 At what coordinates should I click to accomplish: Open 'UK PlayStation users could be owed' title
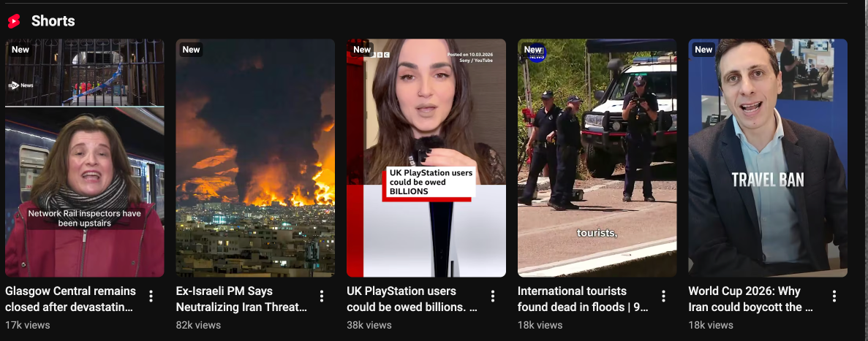(412, 299)
